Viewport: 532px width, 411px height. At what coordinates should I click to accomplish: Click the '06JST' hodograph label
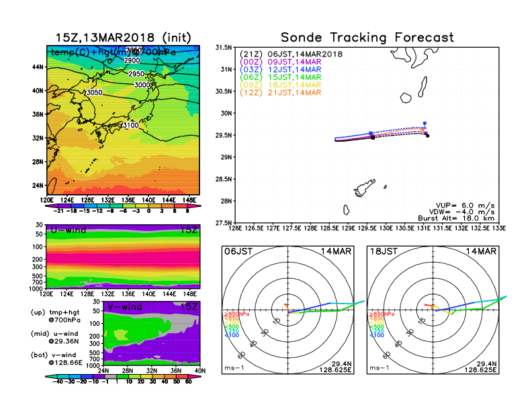(x=238, y=252)
